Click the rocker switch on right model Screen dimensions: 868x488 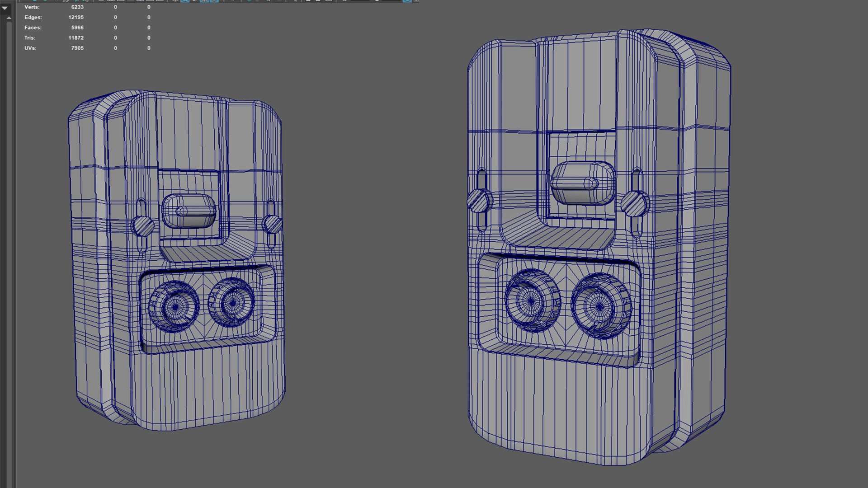[582, 183]
